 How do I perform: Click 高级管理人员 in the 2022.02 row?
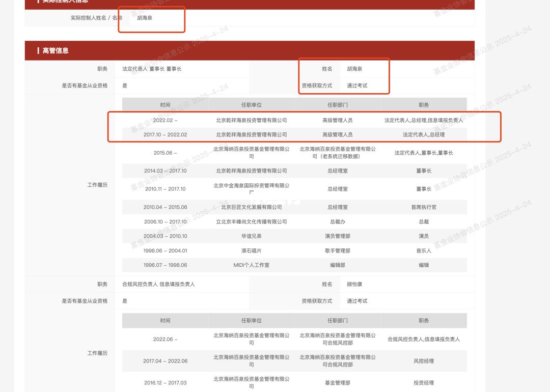(338, 120)
